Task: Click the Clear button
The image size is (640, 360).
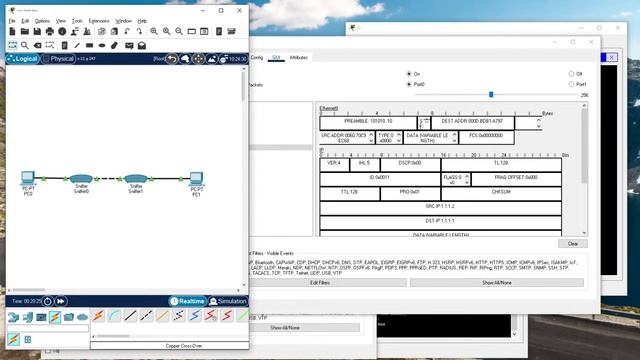Action: (x=573, y=244)
